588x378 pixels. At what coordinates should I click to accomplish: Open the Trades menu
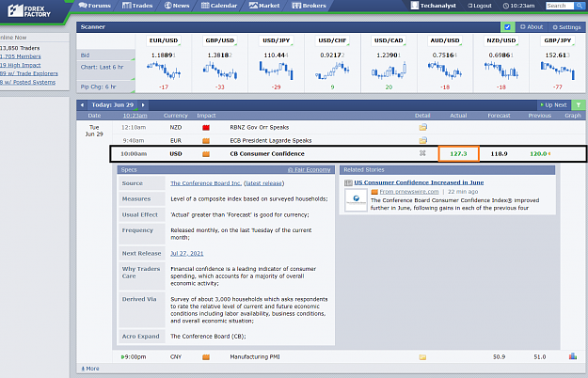click(x=137, y=6)
